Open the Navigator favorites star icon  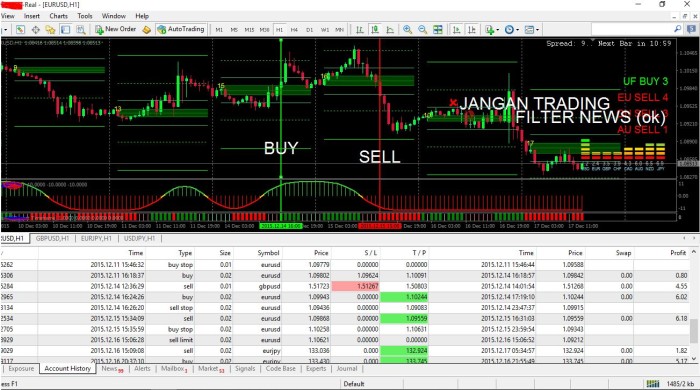50,29
